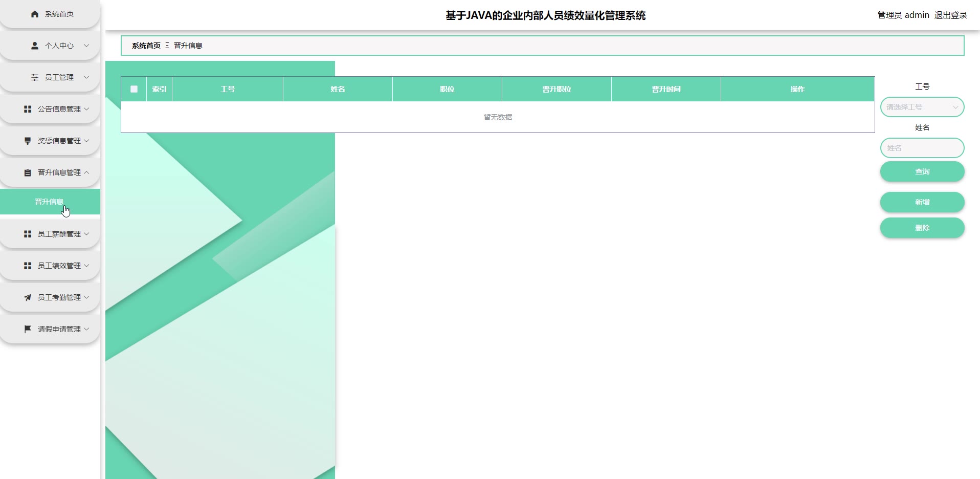Click the grid icon beside 员工绩效管理

point(28,266)
